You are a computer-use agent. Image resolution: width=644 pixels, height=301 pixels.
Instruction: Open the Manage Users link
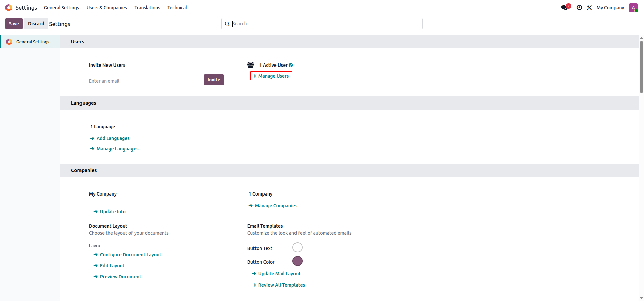(x=271, y=76)
